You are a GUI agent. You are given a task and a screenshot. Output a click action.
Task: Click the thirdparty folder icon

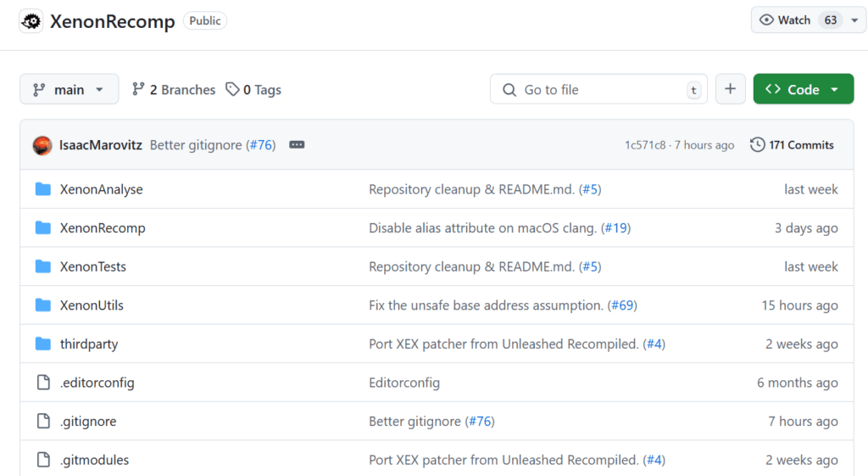tap(43, 344)
